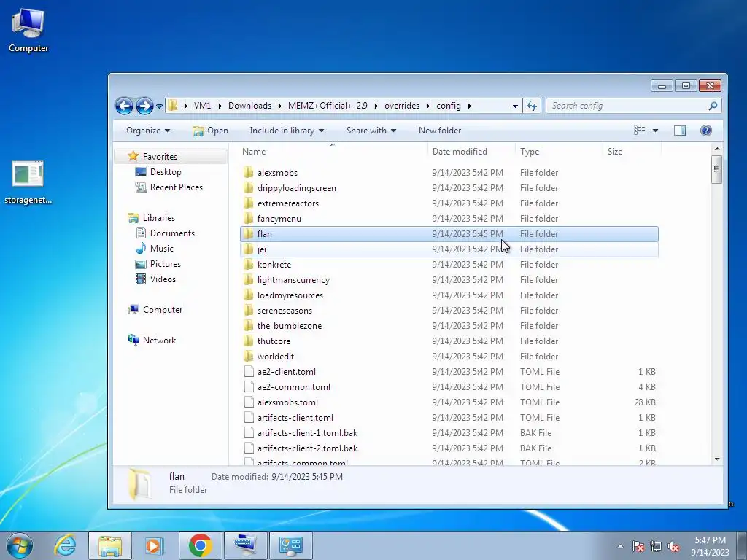Select Libraries in navigation pane
The height and width of the screenshot is (560, 747).
pyautogui.click(x=158, y=217)
